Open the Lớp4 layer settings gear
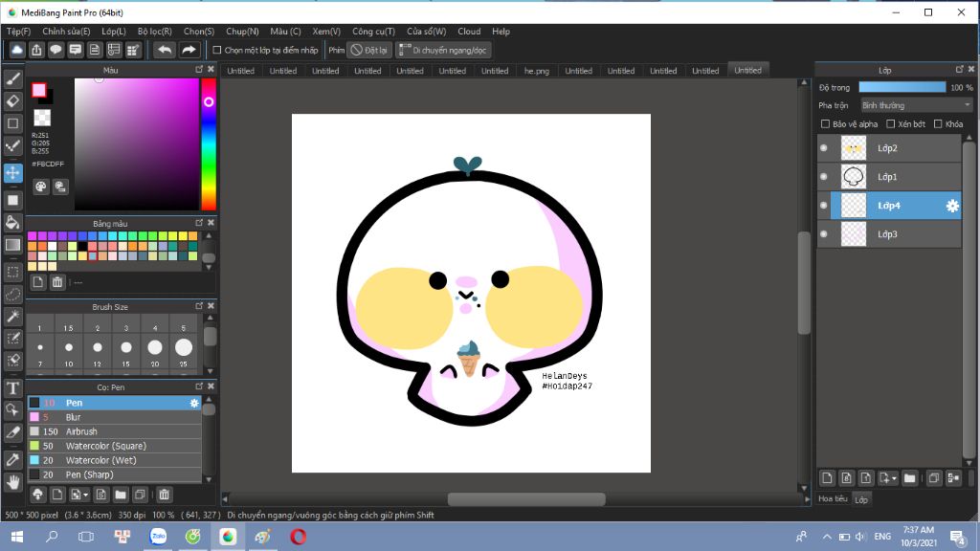 tap(952, 206)
